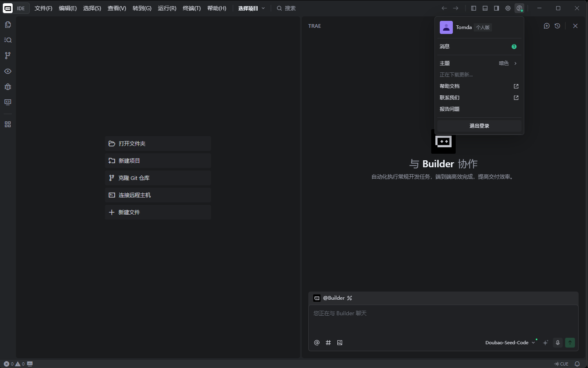588x368 pixels.
Task: Click the 新建项目 button
Action: pyautogui.click(x=158, y=161)
